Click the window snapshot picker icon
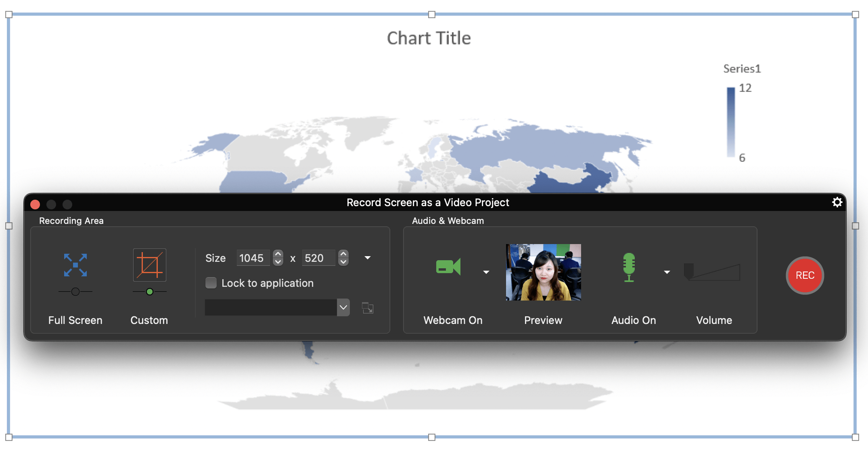868x449 pixels. click(367, 307)
